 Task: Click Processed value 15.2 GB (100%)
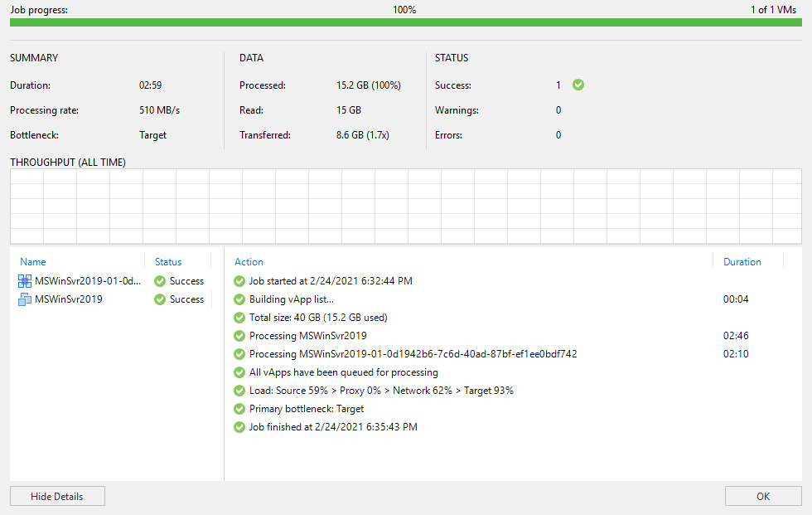(369, 85)
